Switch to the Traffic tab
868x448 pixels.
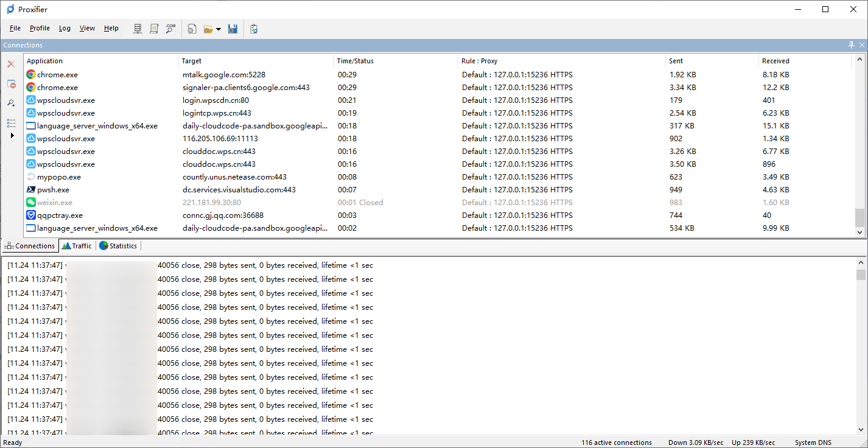coord(77,246)
